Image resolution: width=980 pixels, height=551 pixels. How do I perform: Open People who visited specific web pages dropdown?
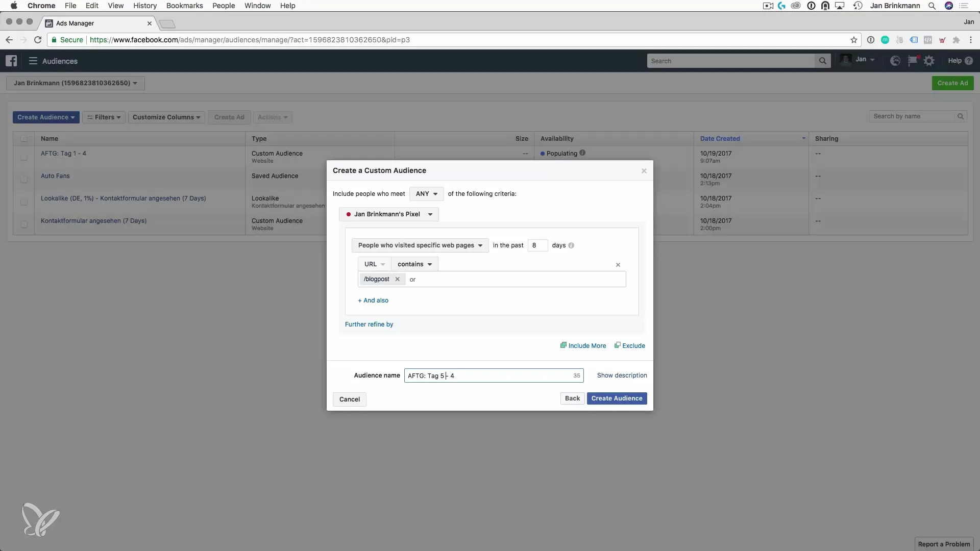420,245
